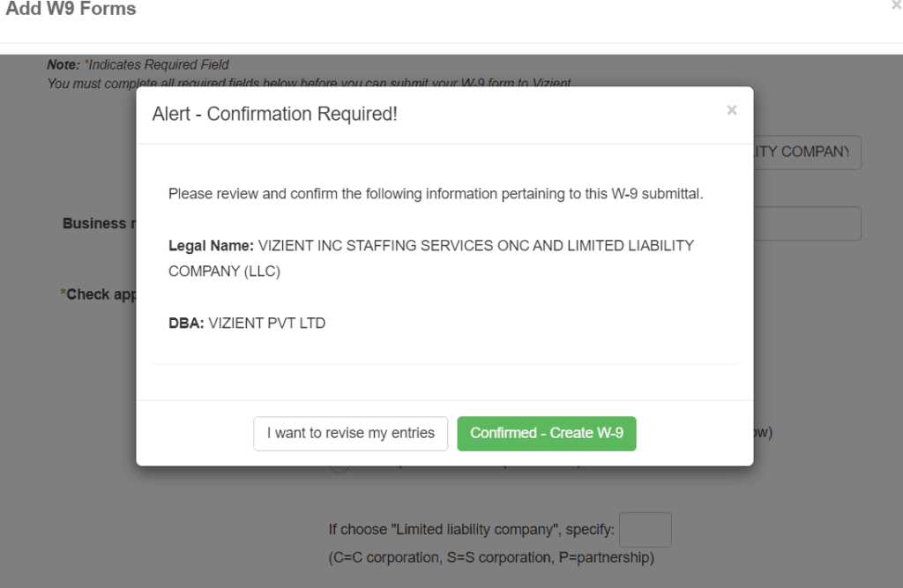Viewport: 903px width, 588px height.
Task: Select the radio button partly hidden below dialog
Action: 338,468
